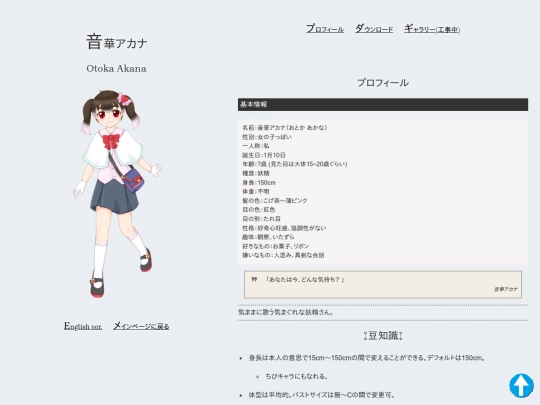Screen dimensions: 540x405
Task: Switch to the English ver. page
Action: click(x=83, y=326)
